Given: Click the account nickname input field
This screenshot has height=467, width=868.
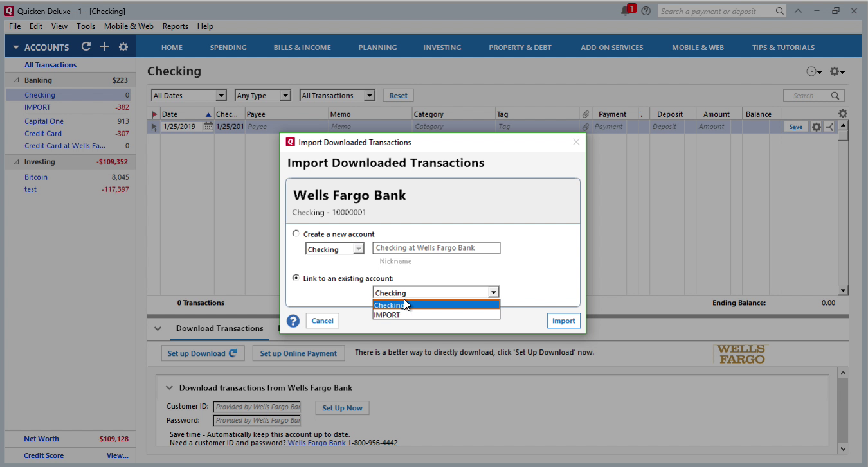Looking at the screenshot, I should coord(437,248).
